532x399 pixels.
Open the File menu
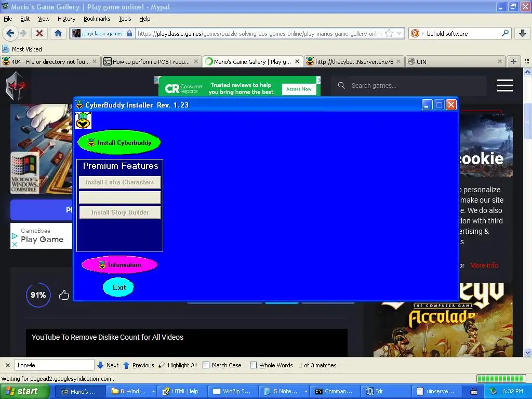(x=7, y=19)
